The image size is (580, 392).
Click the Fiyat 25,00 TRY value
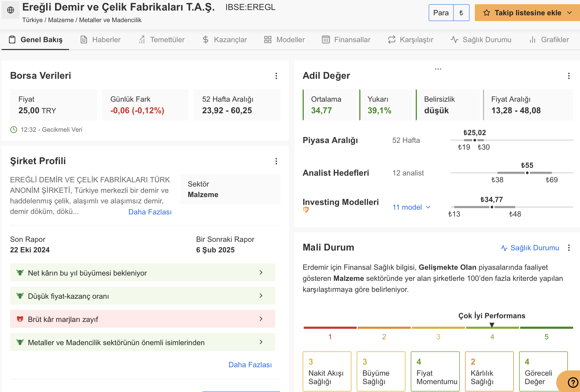click(37, 110)
